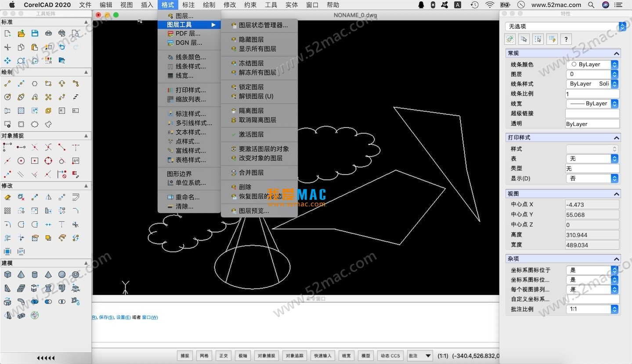Open macOS Spotlight search magnifier icon
This screenshot has height=364, width=632.
[x=591, y=5]
